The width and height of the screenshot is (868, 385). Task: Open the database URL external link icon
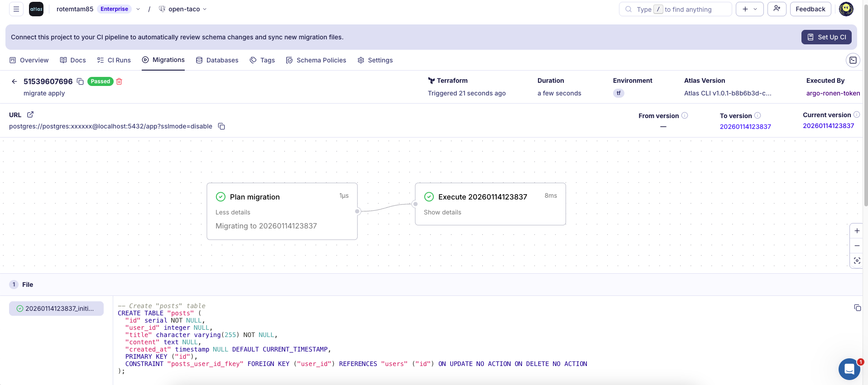(30, 115)
